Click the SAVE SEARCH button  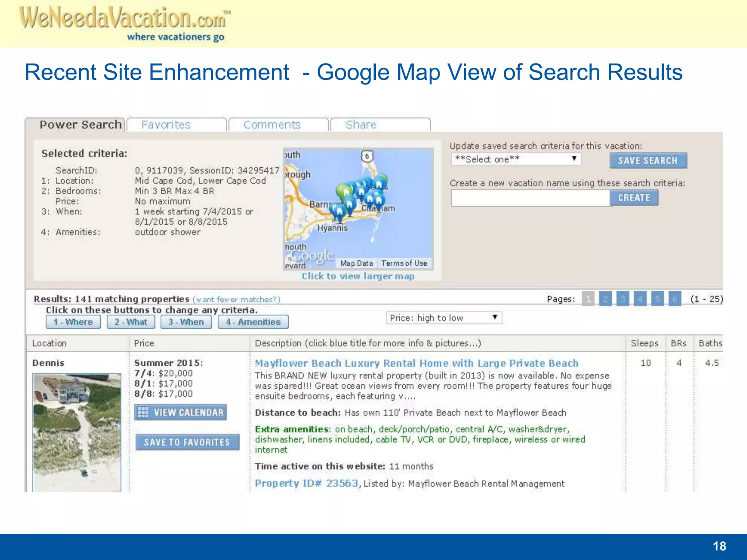click(x=648, y=160)
